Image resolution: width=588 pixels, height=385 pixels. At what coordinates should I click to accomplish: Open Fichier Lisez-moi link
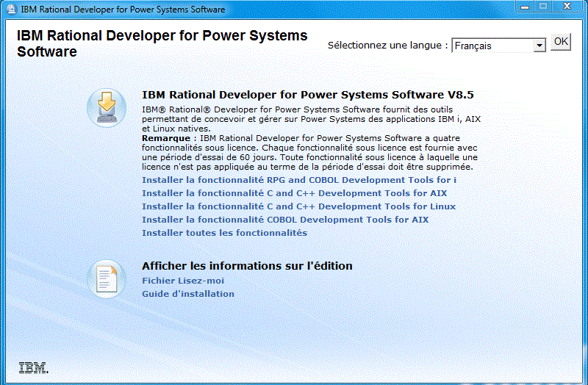click(x=183, y=281)
